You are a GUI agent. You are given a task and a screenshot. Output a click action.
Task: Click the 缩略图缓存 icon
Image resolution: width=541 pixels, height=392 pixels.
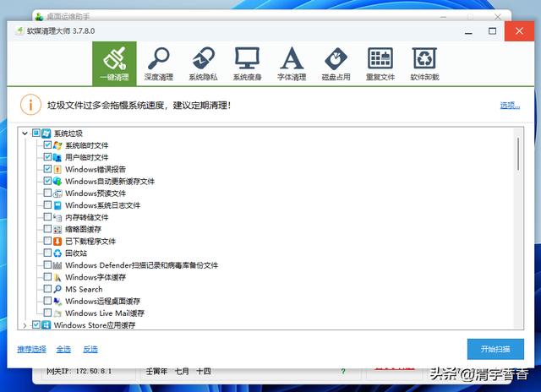57,229
